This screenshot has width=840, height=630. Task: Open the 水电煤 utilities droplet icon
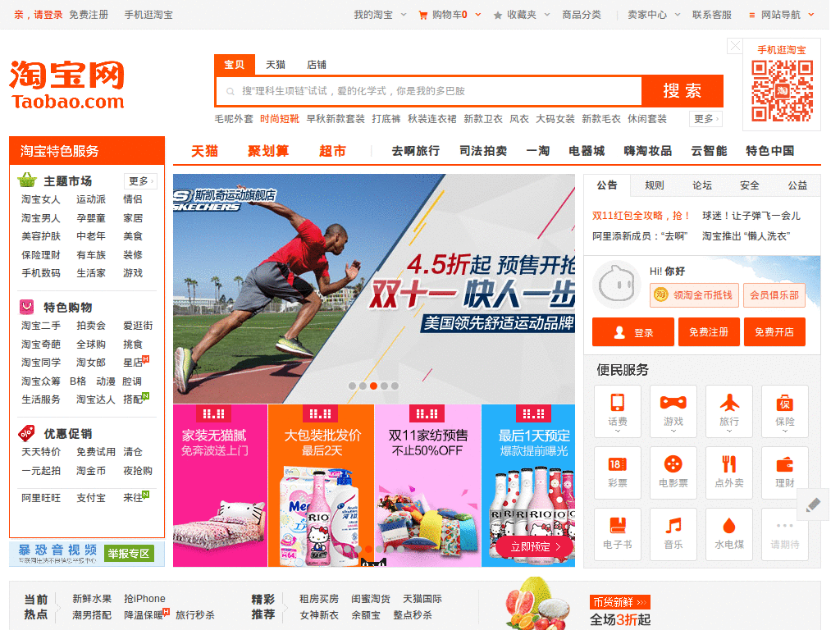(x=728, y=534)
